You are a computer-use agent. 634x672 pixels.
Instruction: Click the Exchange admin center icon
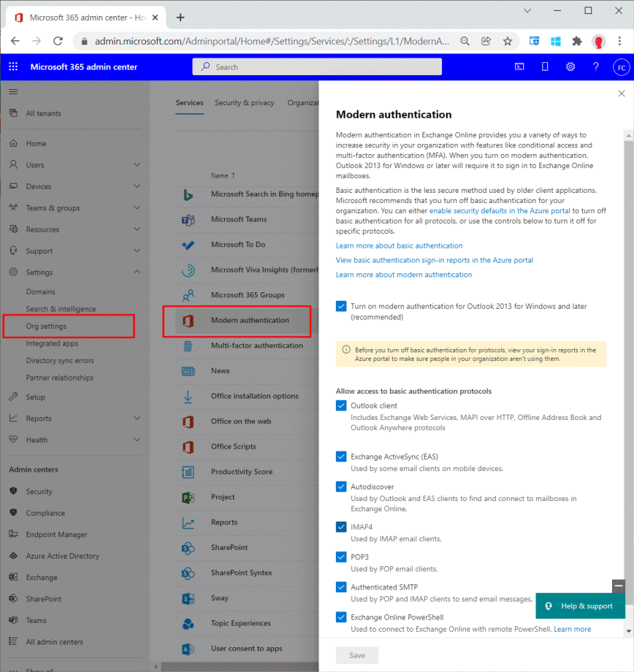[13, 577]
